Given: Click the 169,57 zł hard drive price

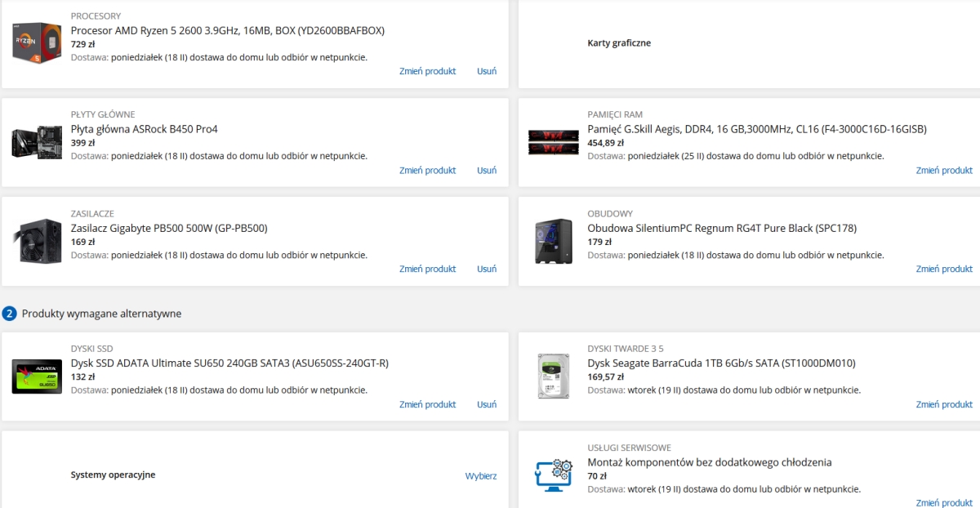Looking at the screenshot, I should click(x=606, y=377).
